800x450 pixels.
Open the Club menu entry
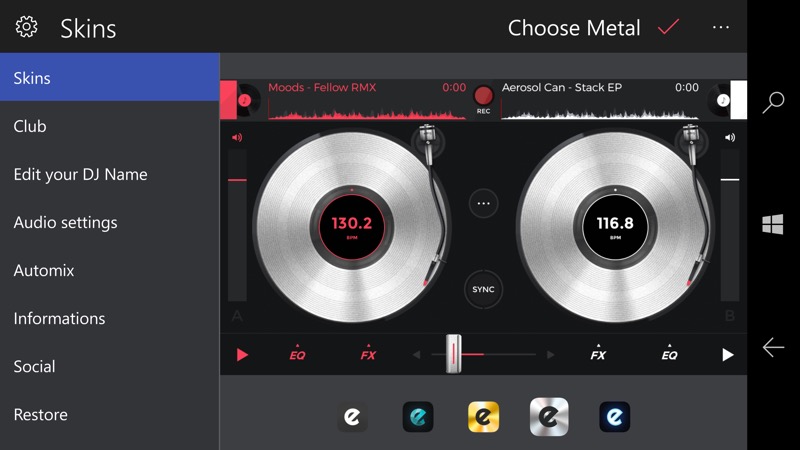coord(110,126)
